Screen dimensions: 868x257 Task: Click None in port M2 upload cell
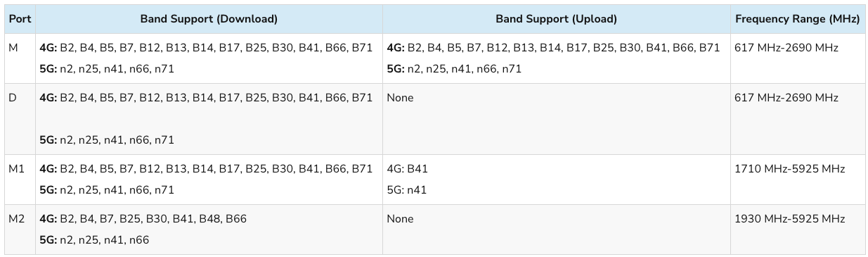pyautogui.click(x=400, y=219)
